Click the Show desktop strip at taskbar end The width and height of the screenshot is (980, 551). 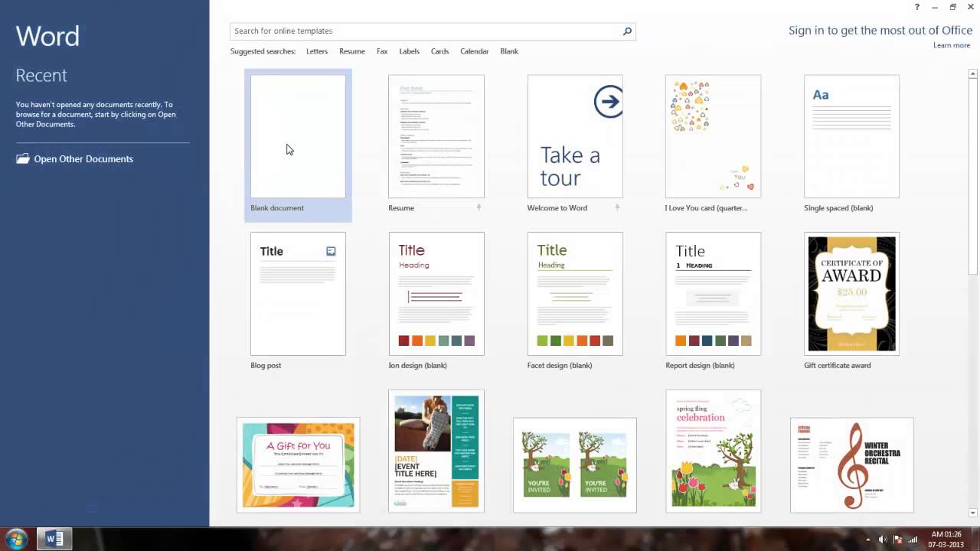click(x=976, y=540)
